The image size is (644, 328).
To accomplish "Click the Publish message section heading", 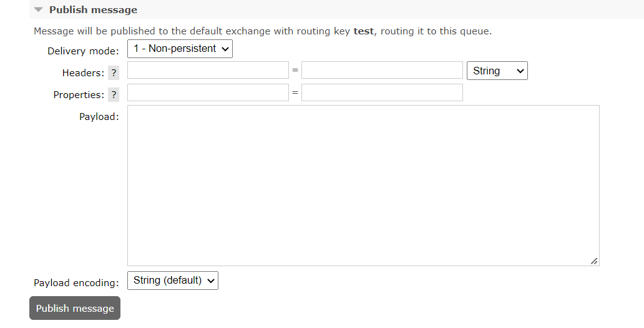I will pos(93,10).
